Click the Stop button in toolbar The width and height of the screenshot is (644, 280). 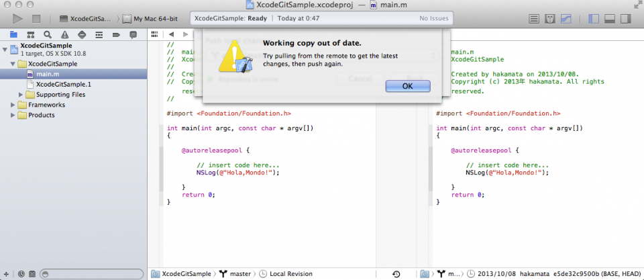[x=37, y=18]
